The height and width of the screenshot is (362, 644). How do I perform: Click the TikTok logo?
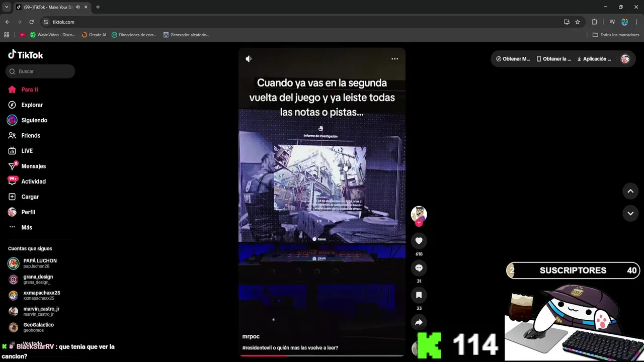click(x=26, y=55)
